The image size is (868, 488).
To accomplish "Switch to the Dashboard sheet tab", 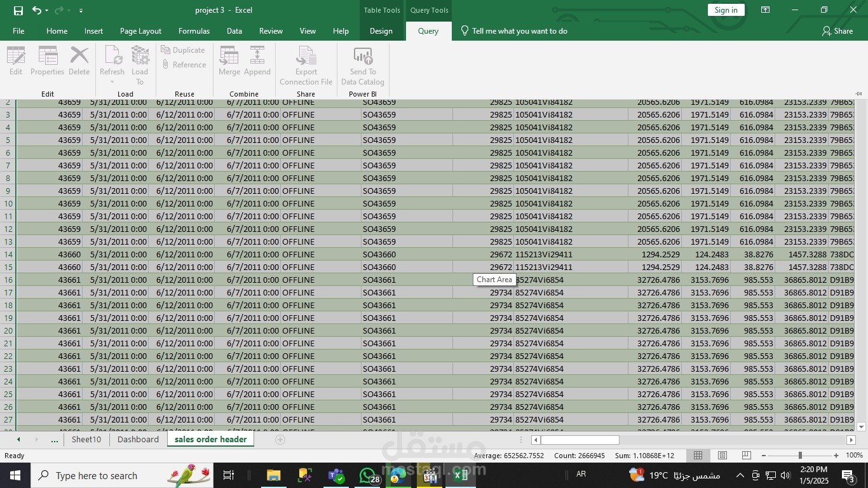I will click(137, 439).
